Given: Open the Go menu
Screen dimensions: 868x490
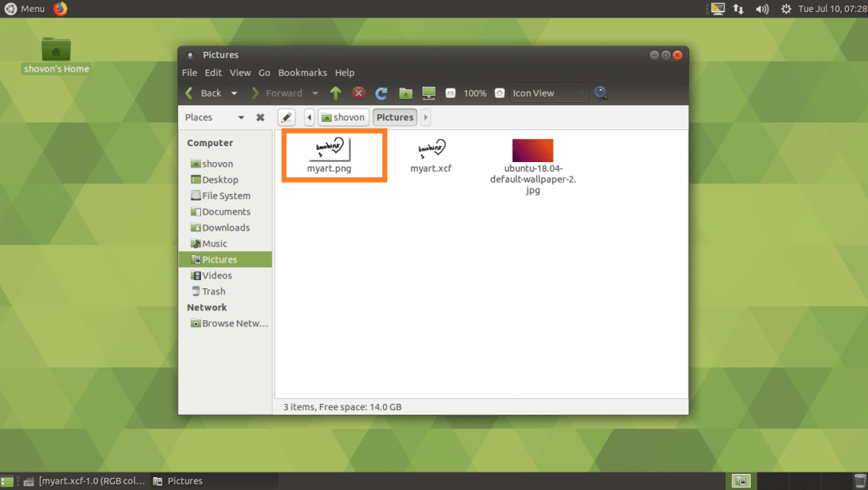Looking at the screenshot, I should pos(264,72).
